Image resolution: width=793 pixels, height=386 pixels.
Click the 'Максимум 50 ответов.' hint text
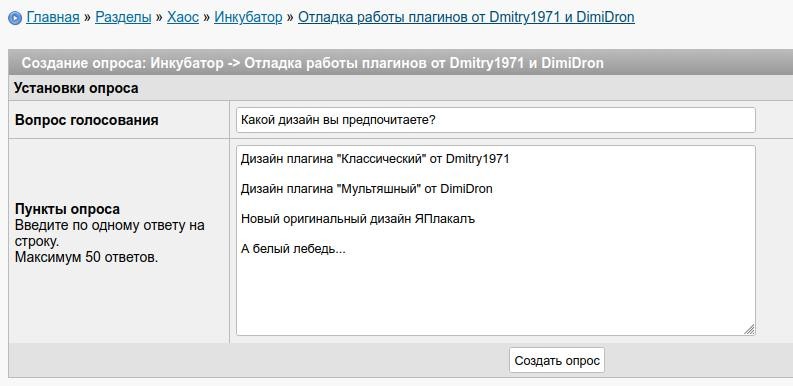tap(86, 257)
